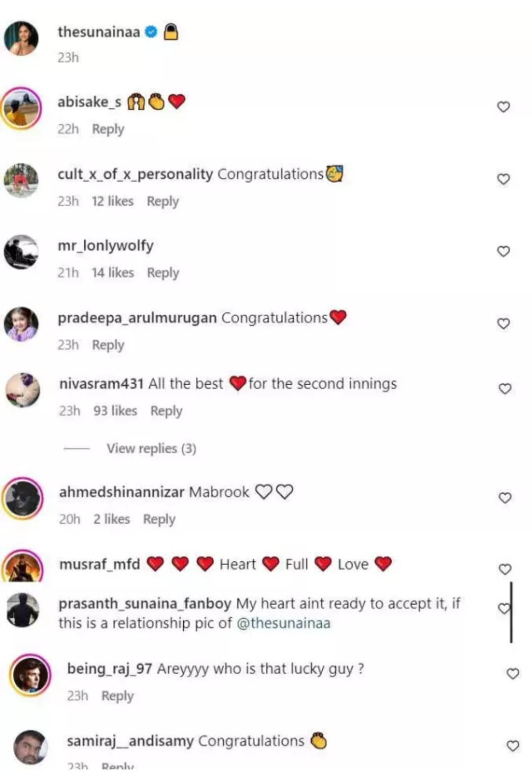Tap heart next to musraf_mfd's comment

505,569
